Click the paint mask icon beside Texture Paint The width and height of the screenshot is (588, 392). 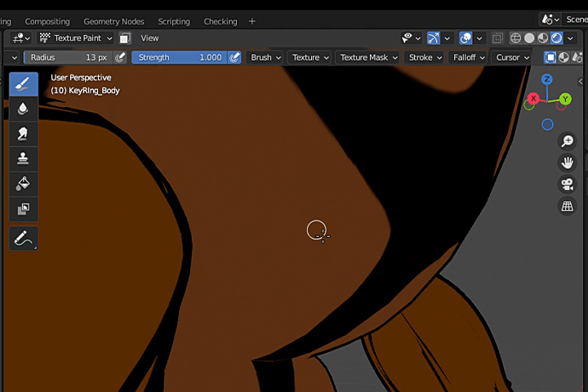(x=125, y=38)
